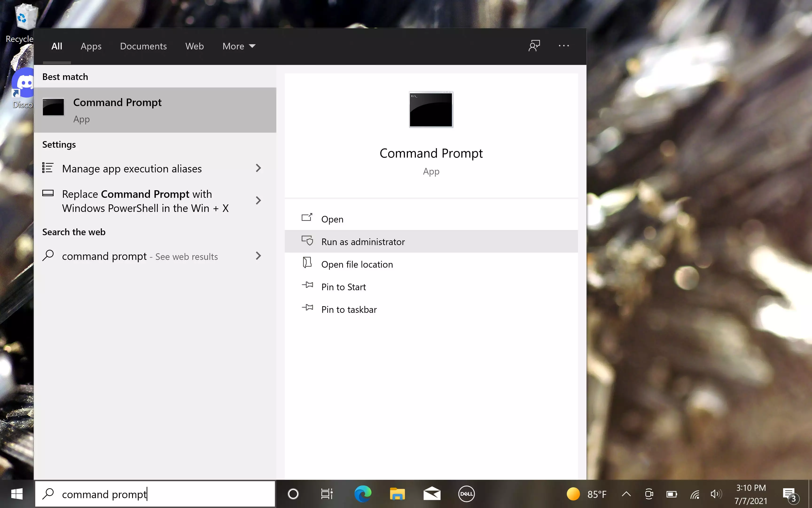Select the Command Prompt best match result

pos(155,110)
